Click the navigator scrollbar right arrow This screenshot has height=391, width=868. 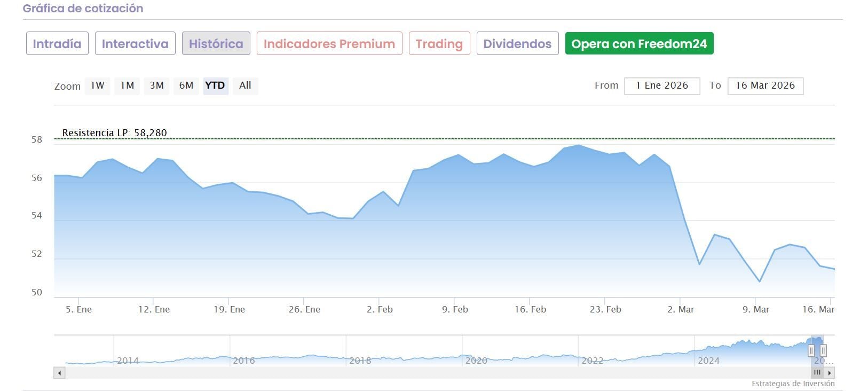[x=829, y=373]
